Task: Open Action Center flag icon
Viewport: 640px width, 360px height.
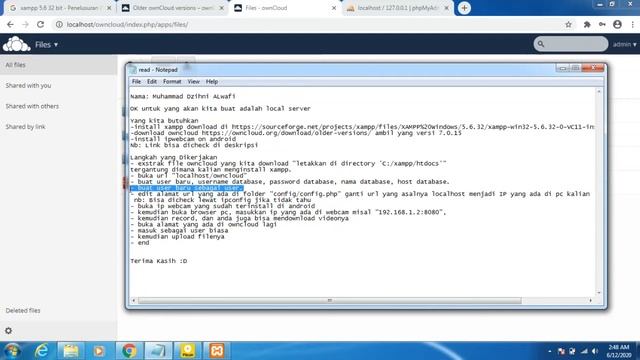Action: (561, 351)
